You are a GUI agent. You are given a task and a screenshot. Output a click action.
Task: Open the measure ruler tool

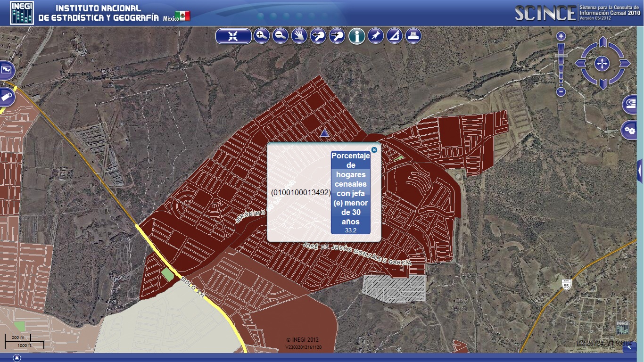[x=395, y=36]
